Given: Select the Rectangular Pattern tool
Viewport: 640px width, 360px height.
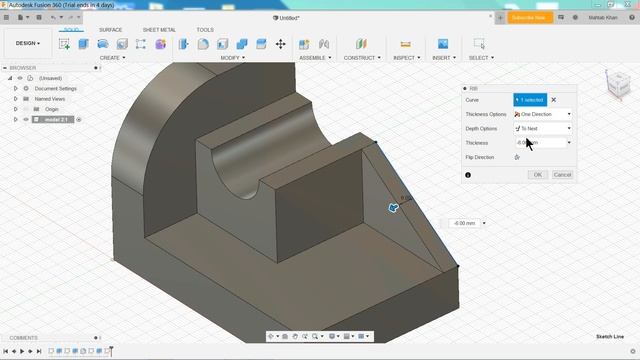Looking at the screenshot, I should click(141, 44).
